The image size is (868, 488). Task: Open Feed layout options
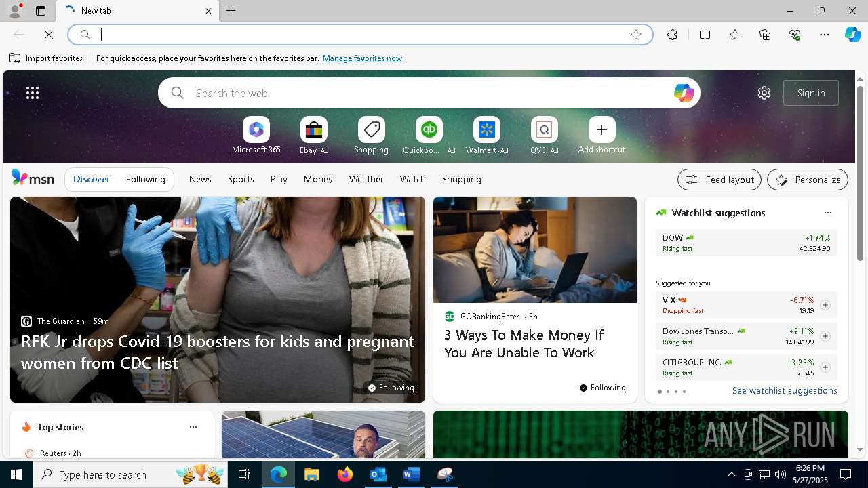point(719,180)
